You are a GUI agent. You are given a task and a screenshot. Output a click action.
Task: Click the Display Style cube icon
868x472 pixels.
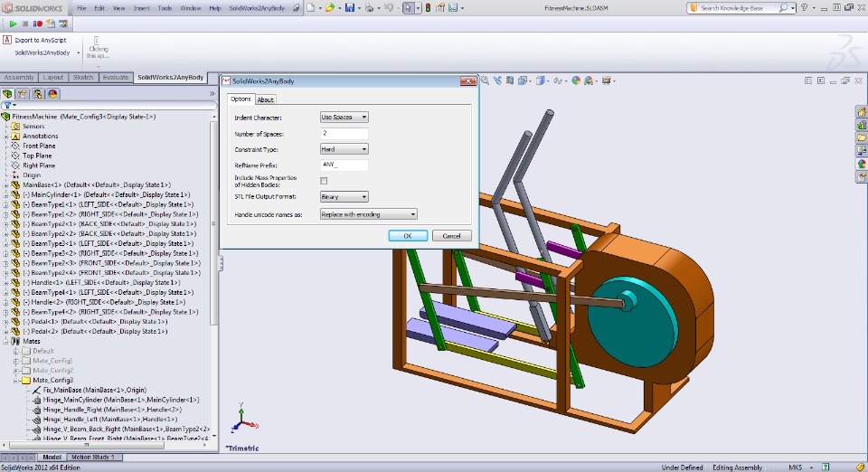(x=541, y=80)
